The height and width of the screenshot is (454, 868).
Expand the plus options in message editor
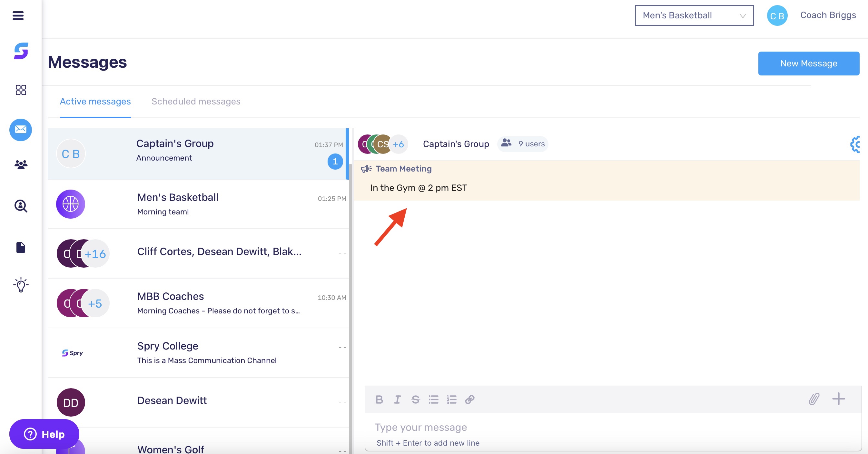(x=839, y=399)
